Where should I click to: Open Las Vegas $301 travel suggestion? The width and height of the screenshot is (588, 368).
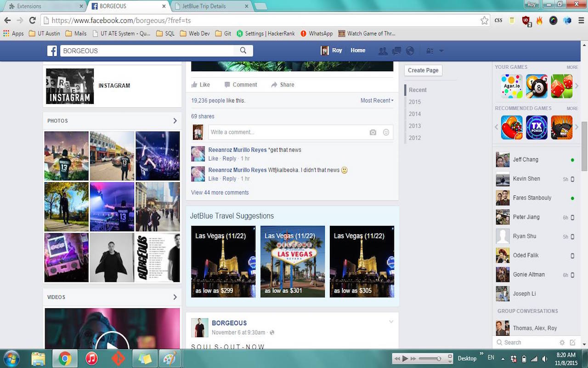293,261
